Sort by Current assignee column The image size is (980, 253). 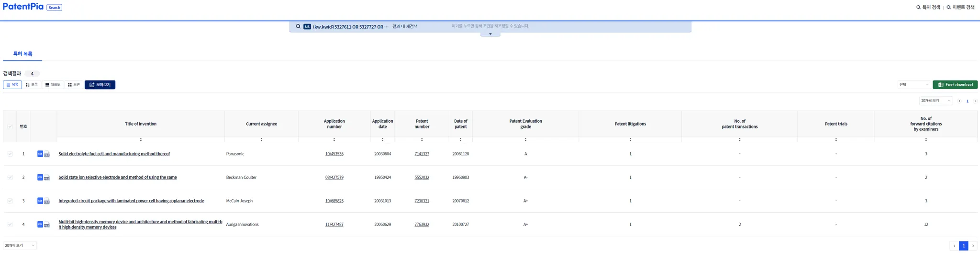pyautogui.click(x=261, y=139)
